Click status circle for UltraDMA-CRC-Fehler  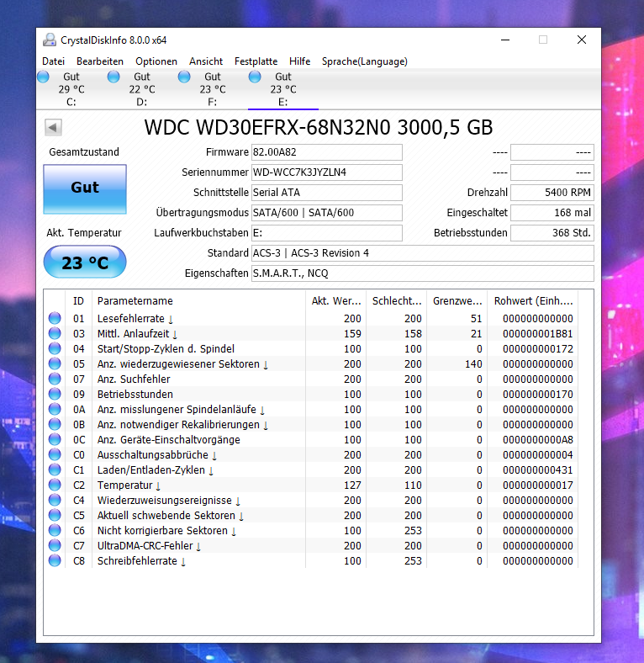(x=55, y=545)
